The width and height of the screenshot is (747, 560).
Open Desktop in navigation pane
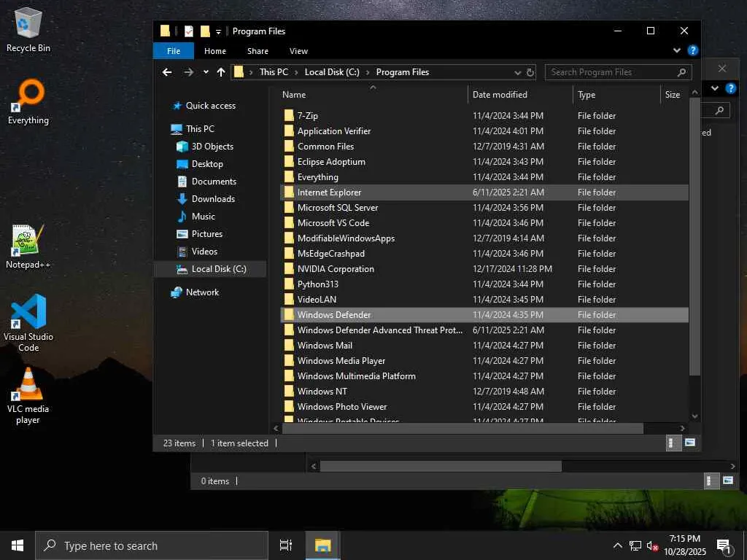pyautogui.click(x=207, y=164)
